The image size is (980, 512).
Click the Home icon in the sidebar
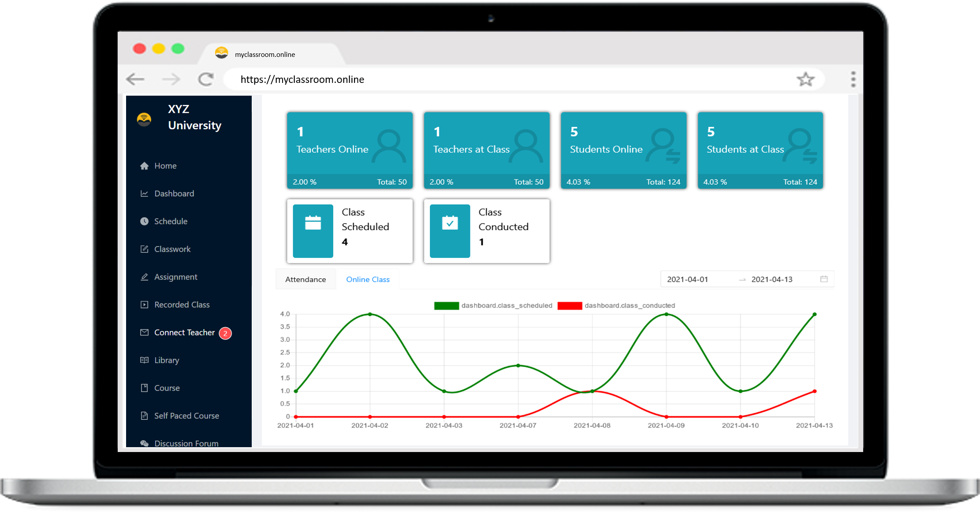pos(144,166)
